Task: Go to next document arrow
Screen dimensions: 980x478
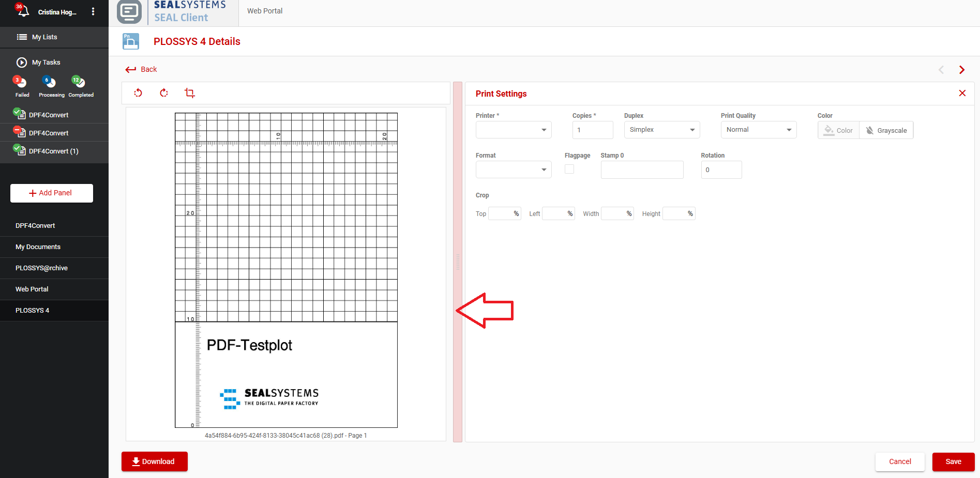Action: pos(961,70)
